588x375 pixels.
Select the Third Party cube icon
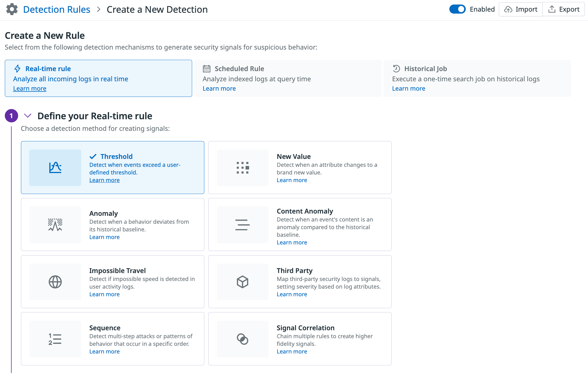pos(243,282)
